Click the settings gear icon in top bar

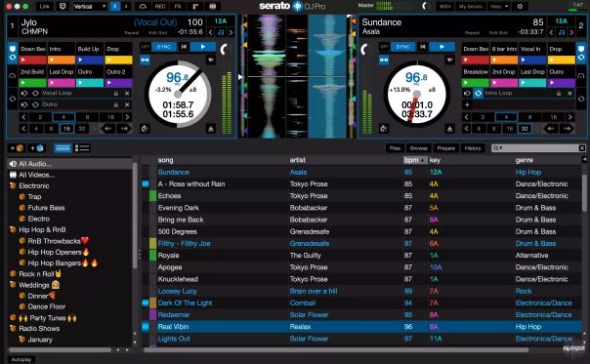(520, 7)
